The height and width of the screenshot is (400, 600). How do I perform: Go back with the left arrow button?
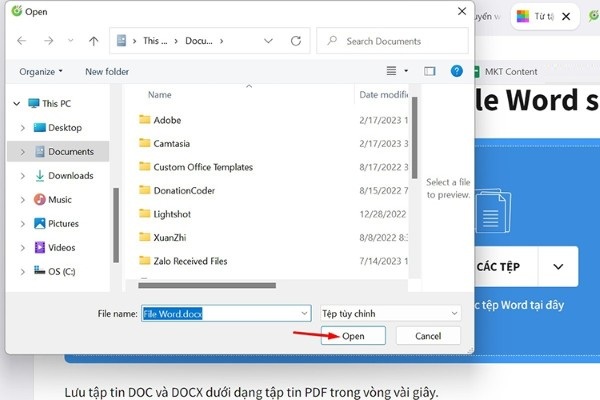[x=22, y=41]
